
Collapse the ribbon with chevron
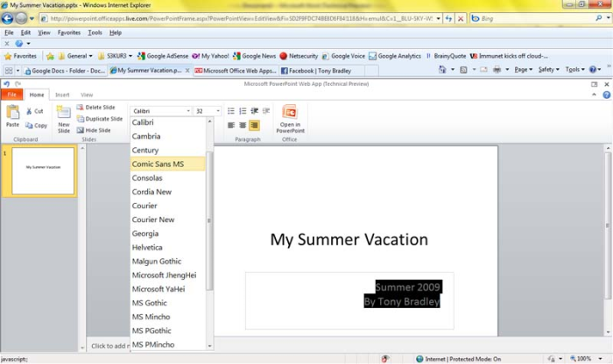594,94
